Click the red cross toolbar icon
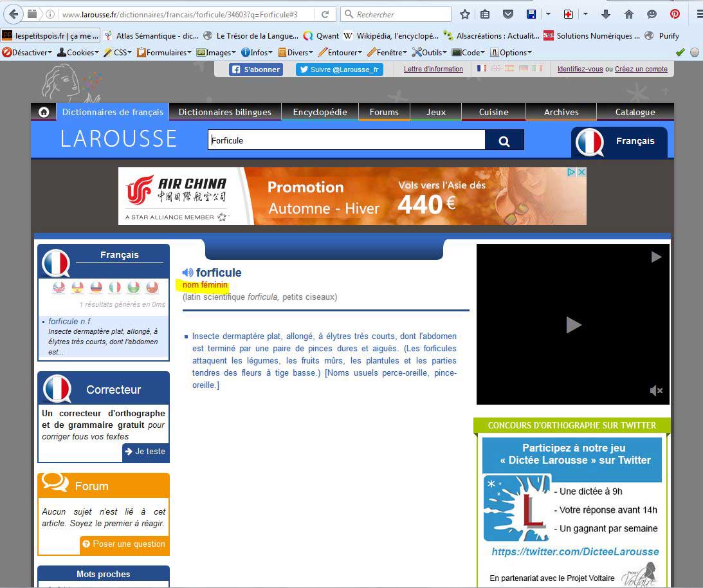The height and width of the screenshot is (588, 703). tap(569, 14)
